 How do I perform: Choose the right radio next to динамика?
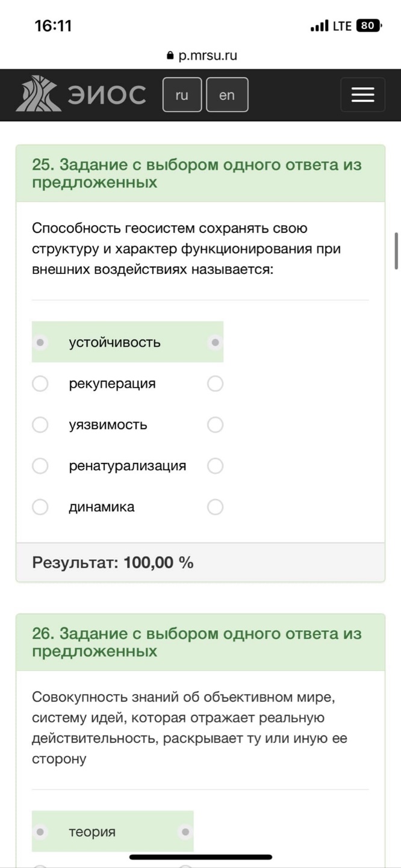pos(215,507)
